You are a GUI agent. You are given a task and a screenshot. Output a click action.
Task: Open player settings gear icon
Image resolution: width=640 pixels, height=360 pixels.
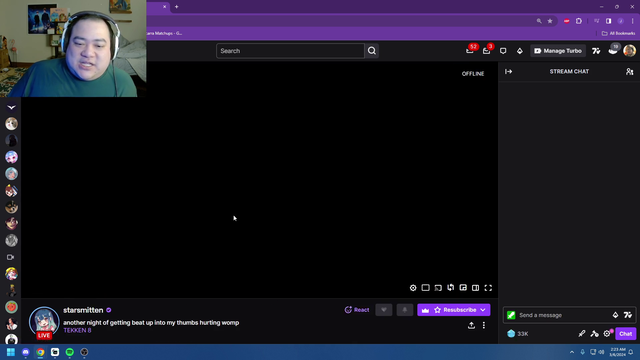(413, 288)
